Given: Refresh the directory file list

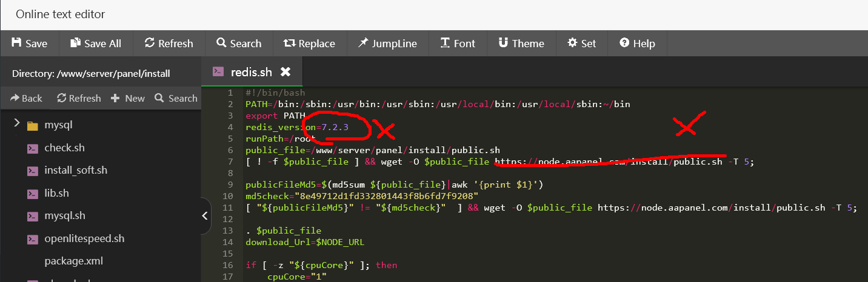Looking at the screenshot, I should [x=79, y=98].
